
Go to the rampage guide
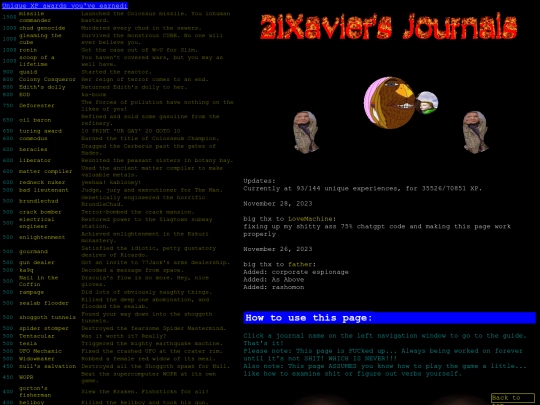(31, 292)
